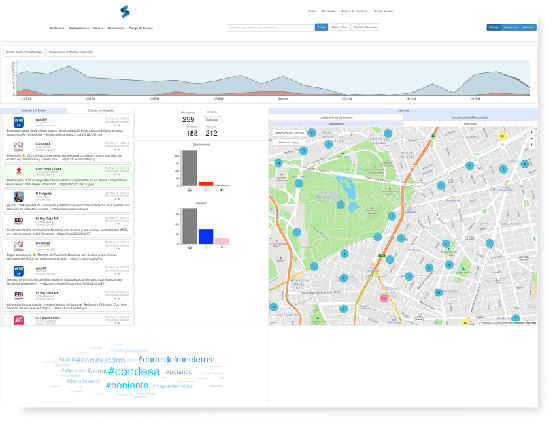Click the pink cluster marker on the map
Viewport: 555px width, 423px height.
(x=384, y=298)
